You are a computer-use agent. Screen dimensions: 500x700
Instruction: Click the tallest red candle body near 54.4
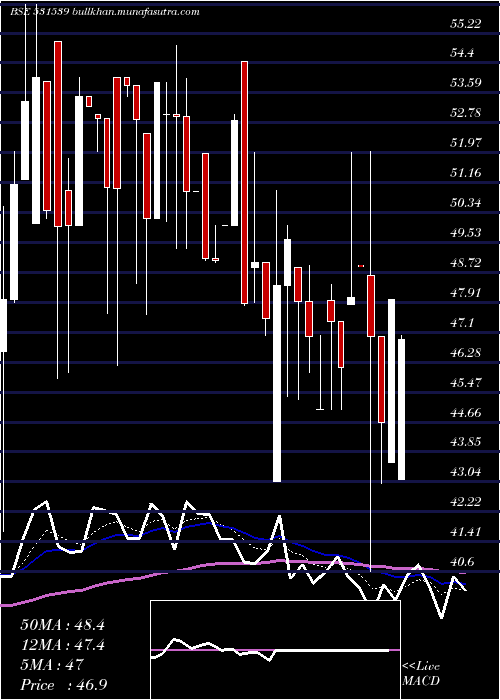point(244,183)
